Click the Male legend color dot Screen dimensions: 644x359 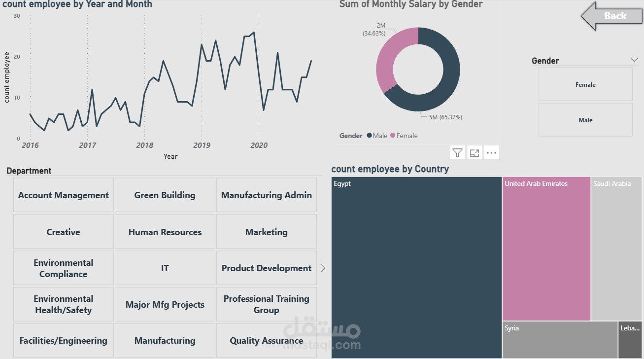(370, 136)
